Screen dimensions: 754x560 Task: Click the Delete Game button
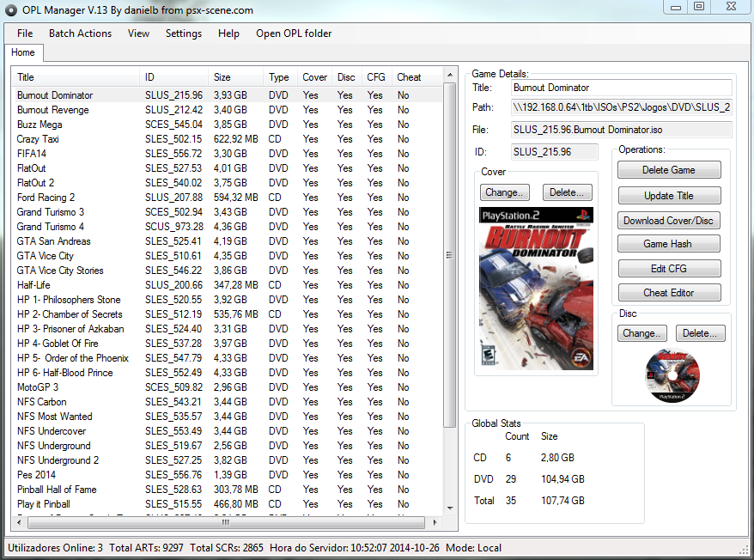[x=669, y=170]
